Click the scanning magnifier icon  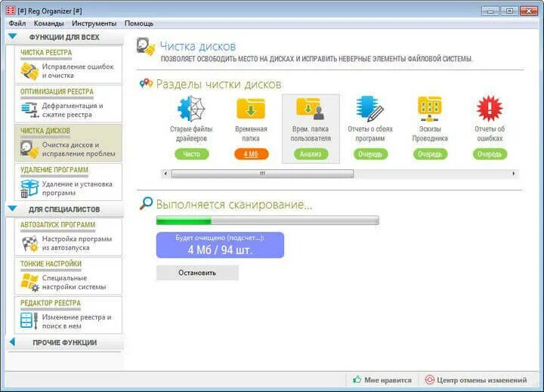[x=146, y=203]
